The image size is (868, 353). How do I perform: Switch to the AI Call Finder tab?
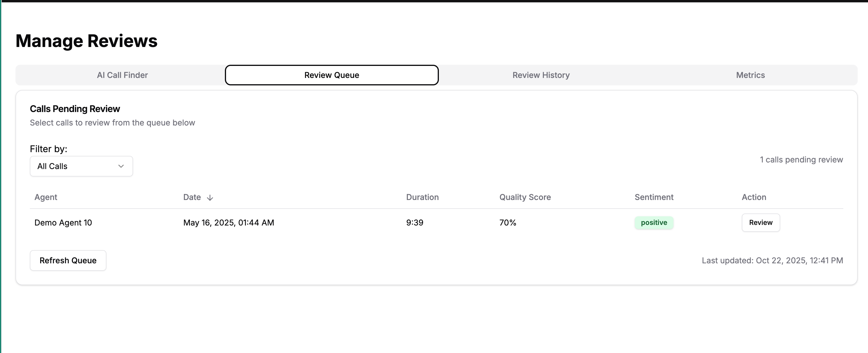(122, 75)
